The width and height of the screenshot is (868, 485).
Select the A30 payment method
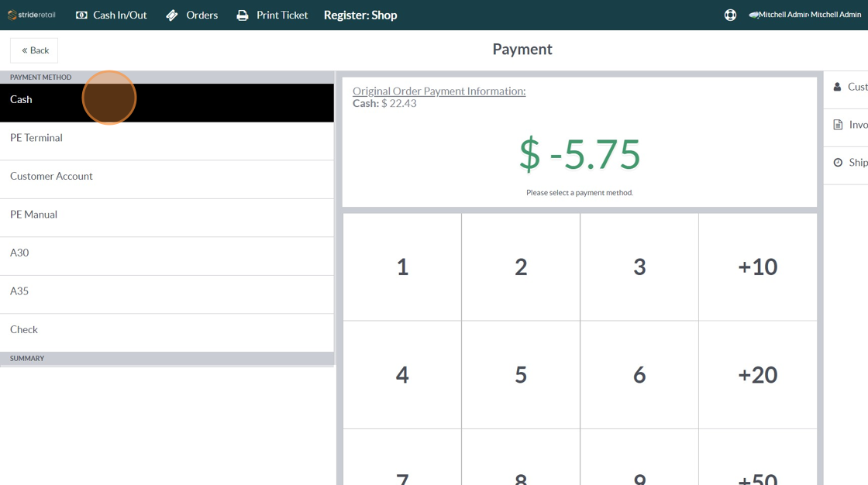tap(167, 256)
